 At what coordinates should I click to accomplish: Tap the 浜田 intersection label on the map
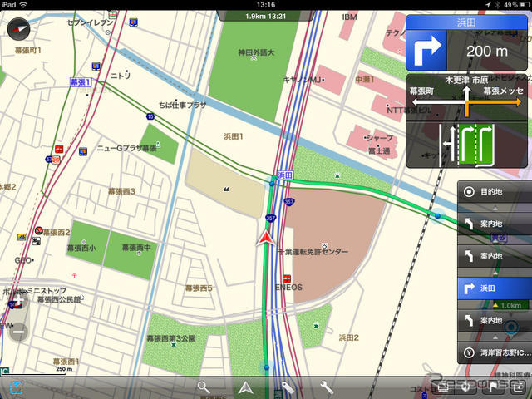pos(285,175)
